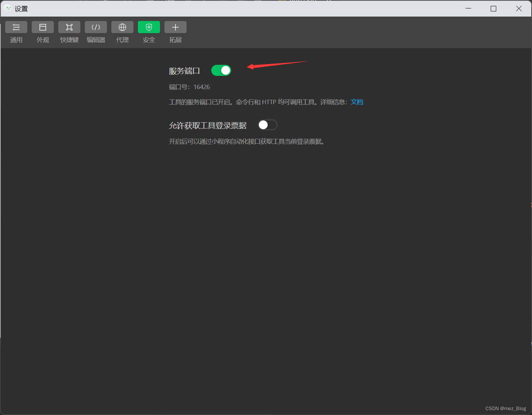Image resolution: width=532 pixels, height=415 pixels.
Task: Click the 开启后可以通过小程序自动化接口 description text
Action: click(x=246, y=141)
